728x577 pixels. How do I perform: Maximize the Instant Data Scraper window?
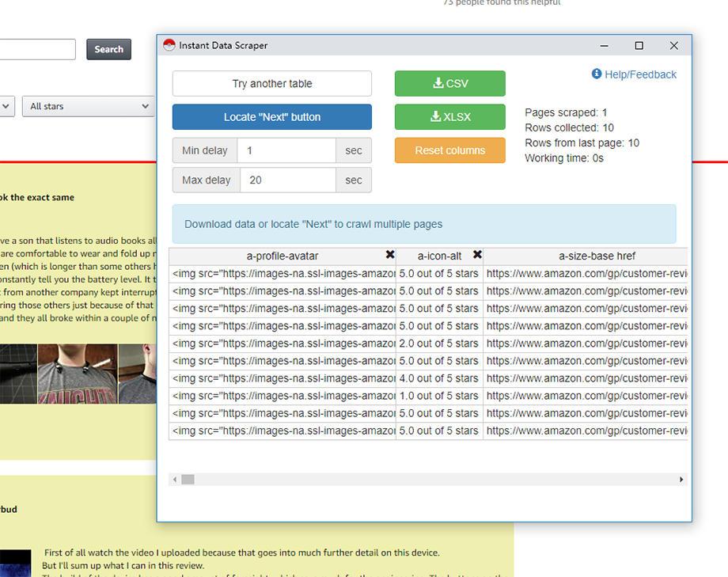pyautogui.click(x=639, y=46)
